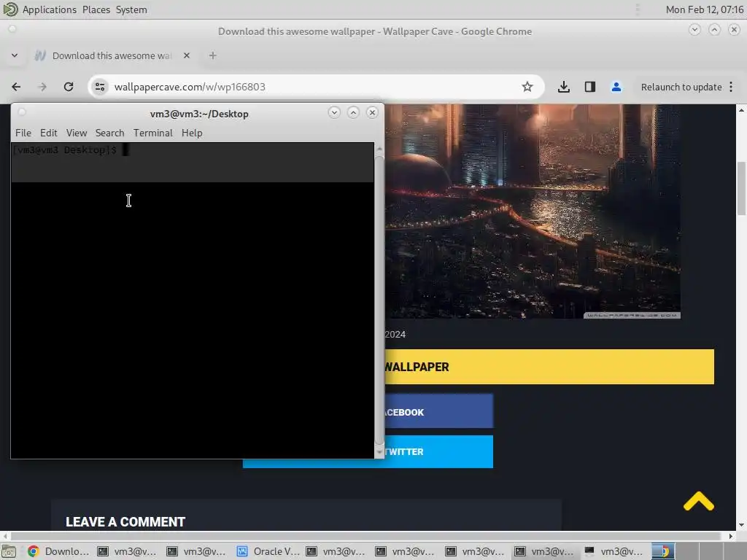Switch to Chrome Downlo... taskbar item
The height and width of the screenshot is (560, 747).
pyautogui.click(x=58, y=551)
